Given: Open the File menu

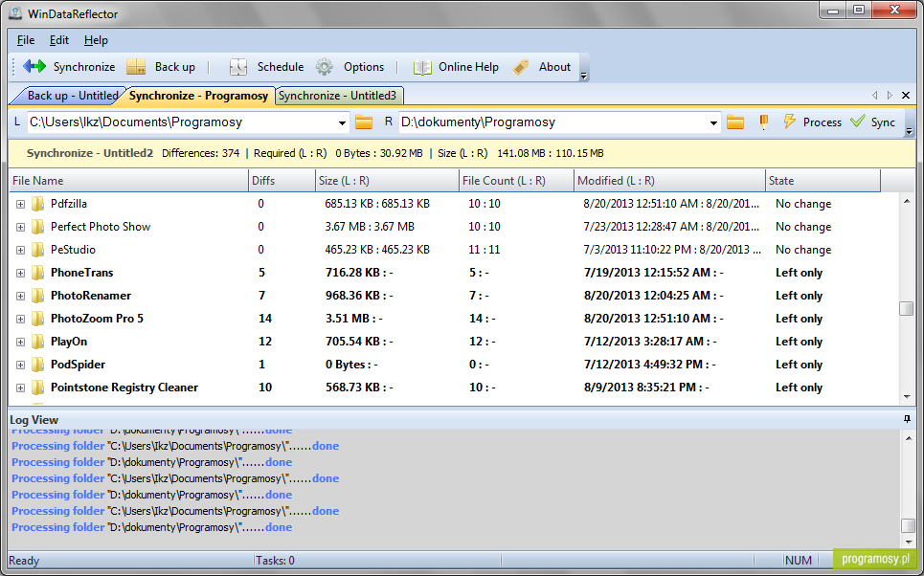Looking at the screenshot, I should pyautogui.click(x=26, y=40).
